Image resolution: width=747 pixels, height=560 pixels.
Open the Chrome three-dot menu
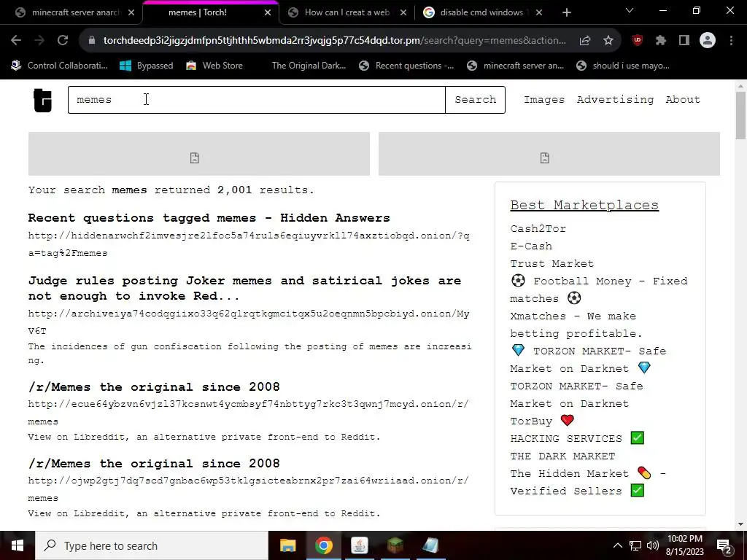(x=731, y=41)
